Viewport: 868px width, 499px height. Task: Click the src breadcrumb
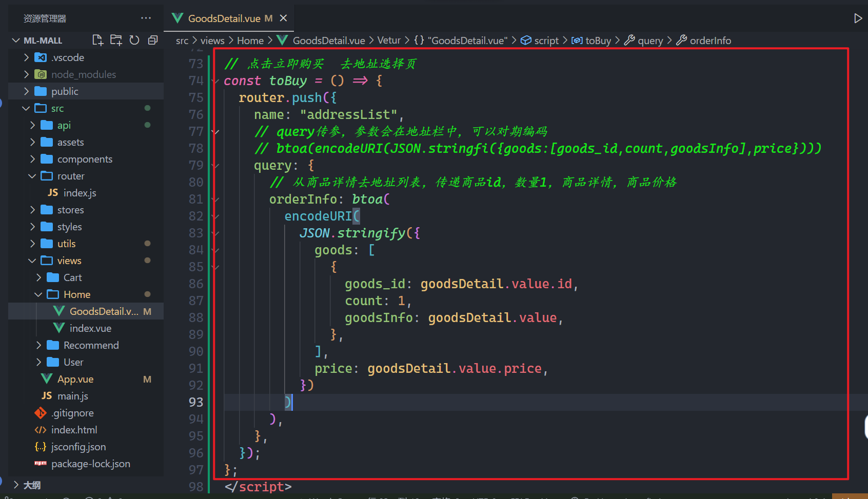click(182, 41)
